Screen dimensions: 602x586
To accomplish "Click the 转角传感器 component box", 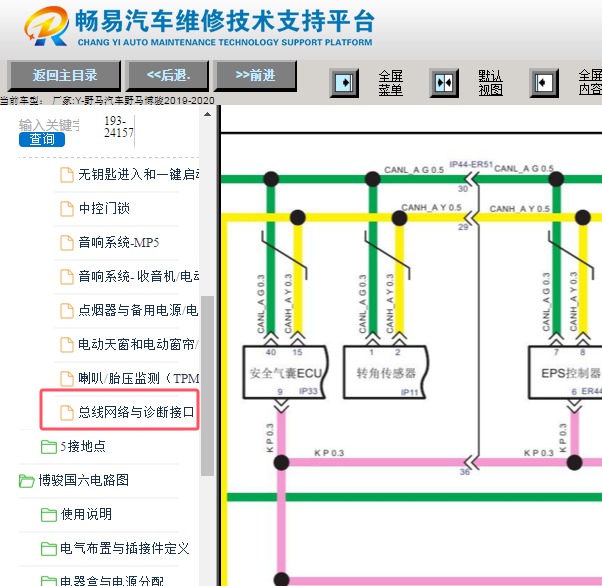I will tap(385, 372).
